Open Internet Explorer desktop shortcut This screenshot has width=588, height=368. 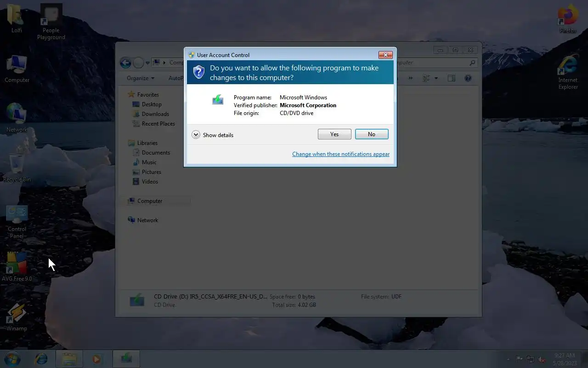[x=568, y=72]
